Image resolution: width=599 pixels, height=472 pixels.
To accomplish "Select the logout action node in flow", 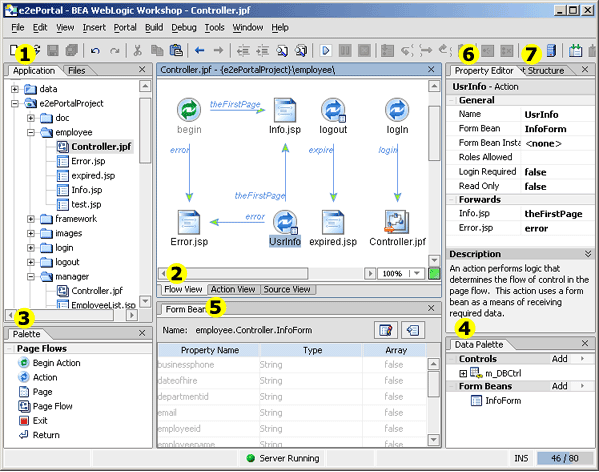I will pyautogui.click(x=333, y=116).
